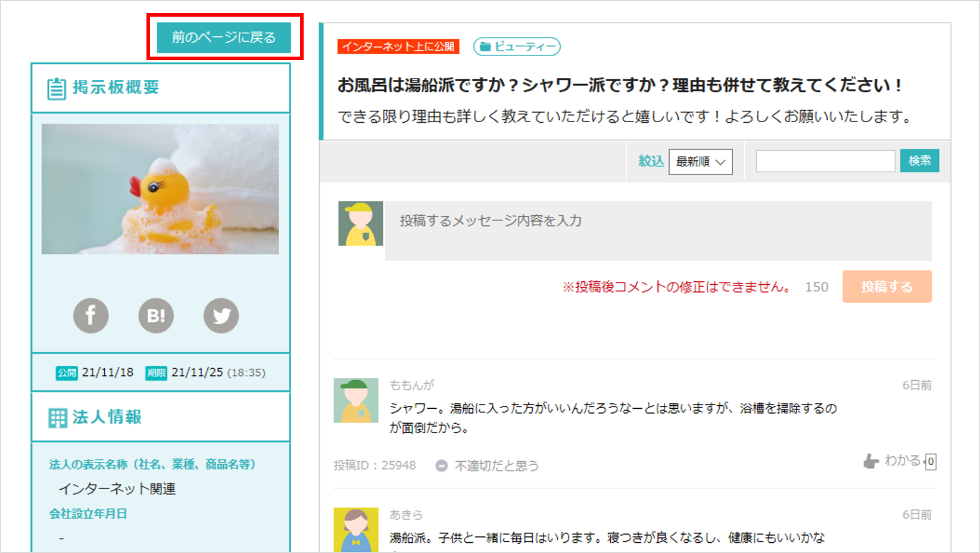
Task: Click the 前のページに戻る button
Action: (x=224, y=37)
